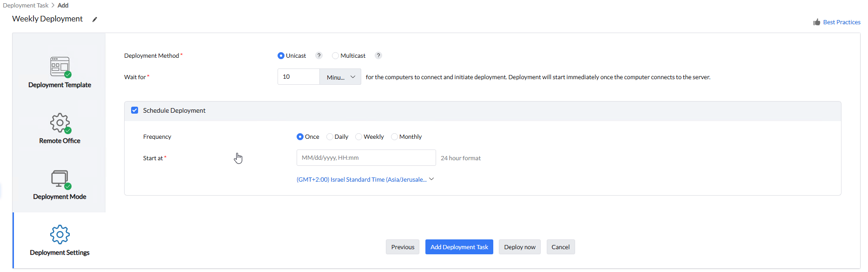Select the Monthly frequency radio button

(x=394, y=137)
